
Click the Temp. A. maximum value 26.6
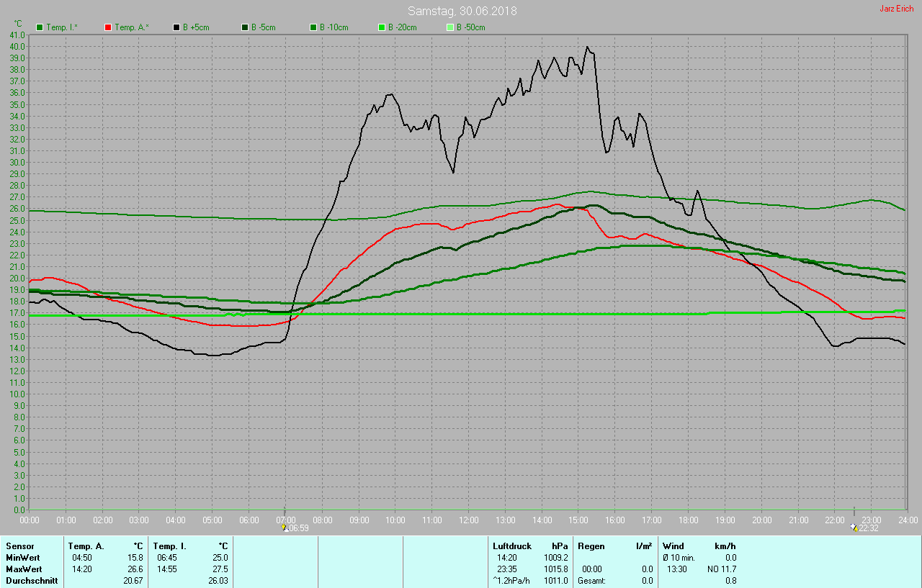(135, 569)
